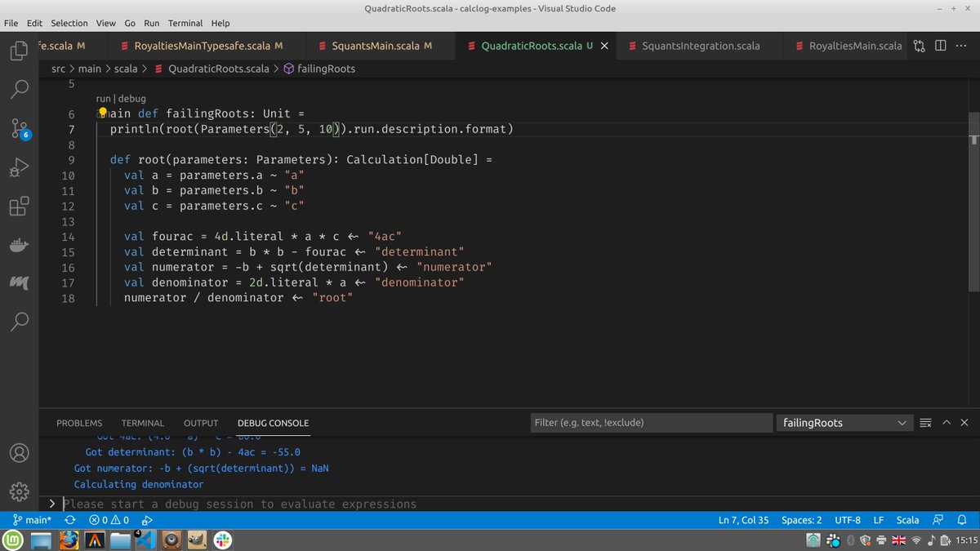
Task: Open the Explorer view in the activity bar
Action: (x=19, y=51)
